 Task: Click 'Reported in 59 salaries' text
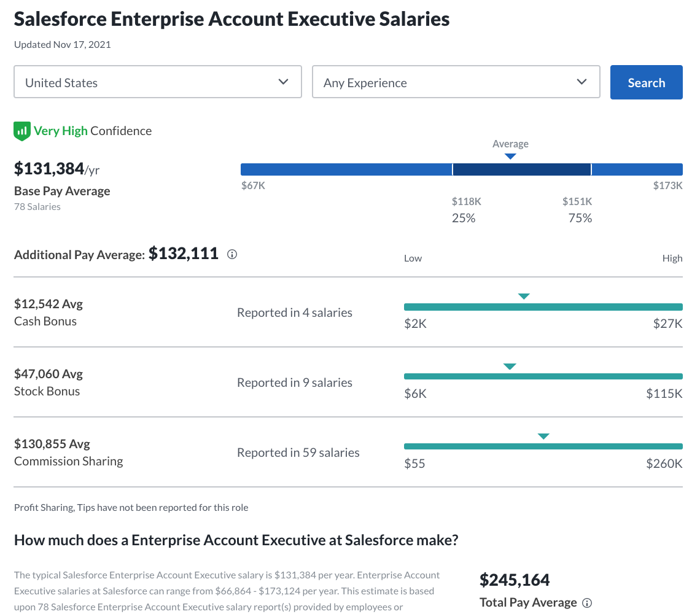(298, 453)
